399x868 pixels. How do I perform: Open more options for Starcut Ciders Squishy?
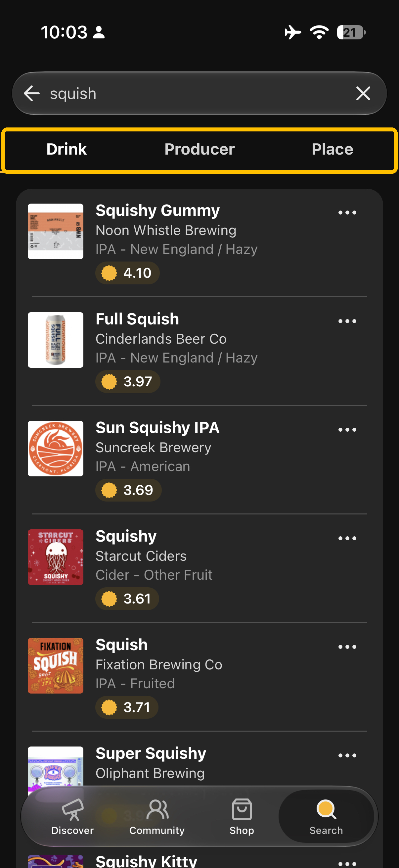(x=347, y=538)
